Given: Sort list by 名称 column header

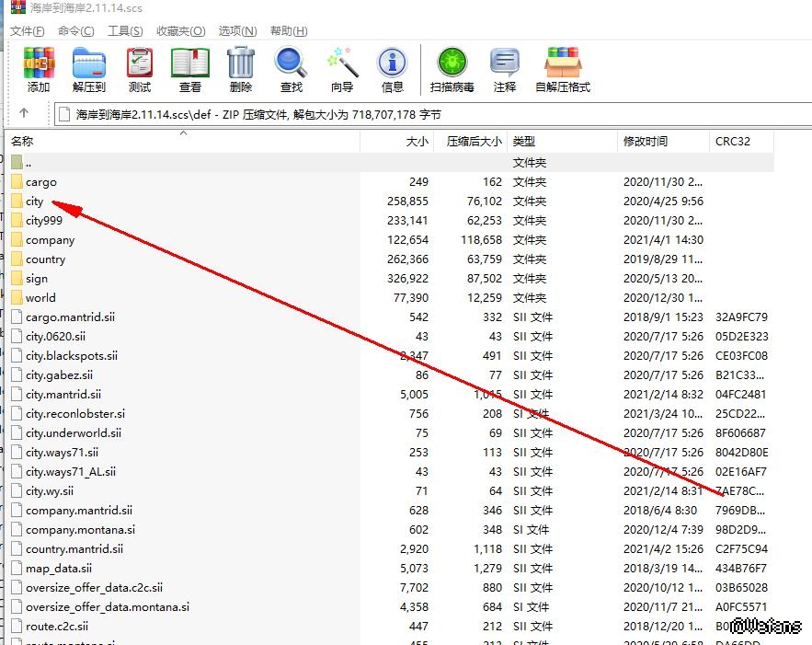Looking at the screenshot, I should point(22,142).
